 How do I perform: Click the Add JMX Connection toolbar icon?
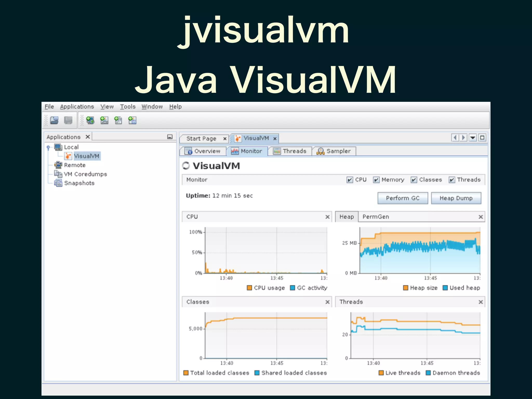(x=104, y=120)
